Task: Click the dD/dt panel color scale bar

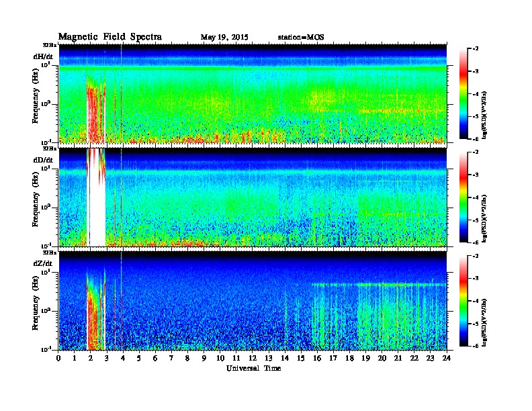Action: (463, 197)
